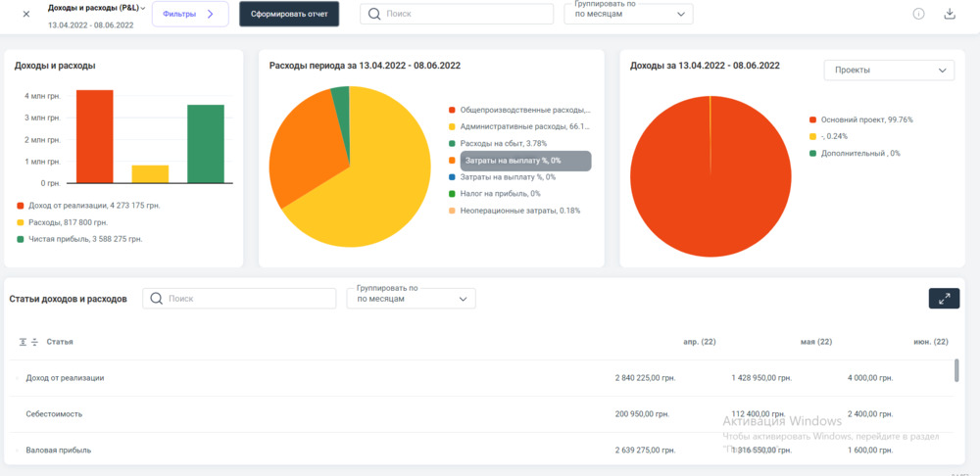This screenshot has height=476, width=980.
Task: Click the orange Доход от реализации bar
Action: pyautogui.click(x=95, y=136)
